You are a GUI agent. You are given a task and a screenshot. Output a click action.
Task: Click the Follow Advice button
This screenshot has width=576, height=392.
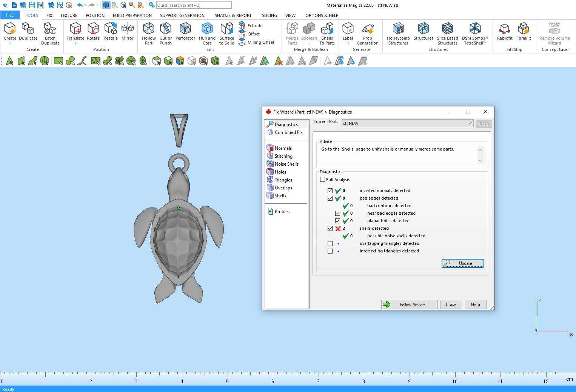409,304
